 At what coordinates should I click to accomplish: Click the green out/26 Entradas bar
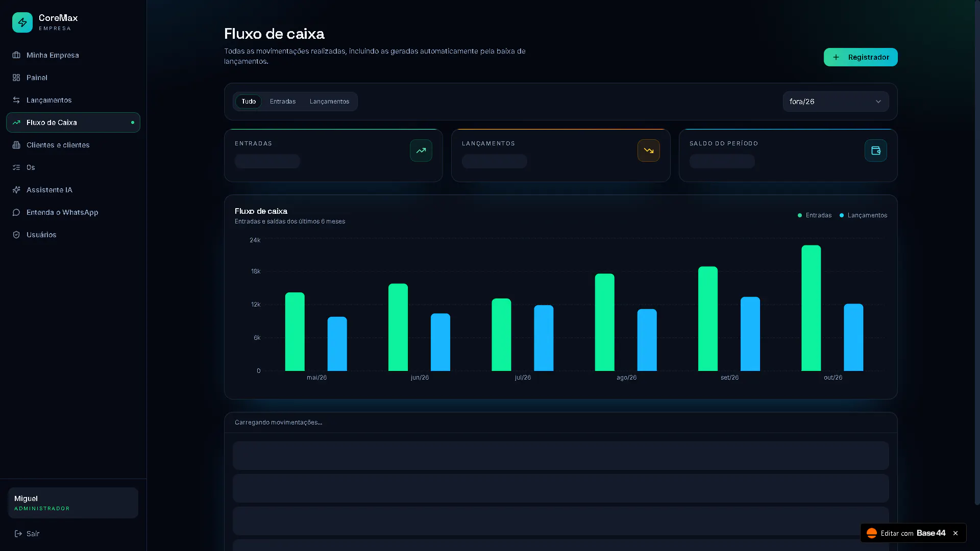coord(811,308)
